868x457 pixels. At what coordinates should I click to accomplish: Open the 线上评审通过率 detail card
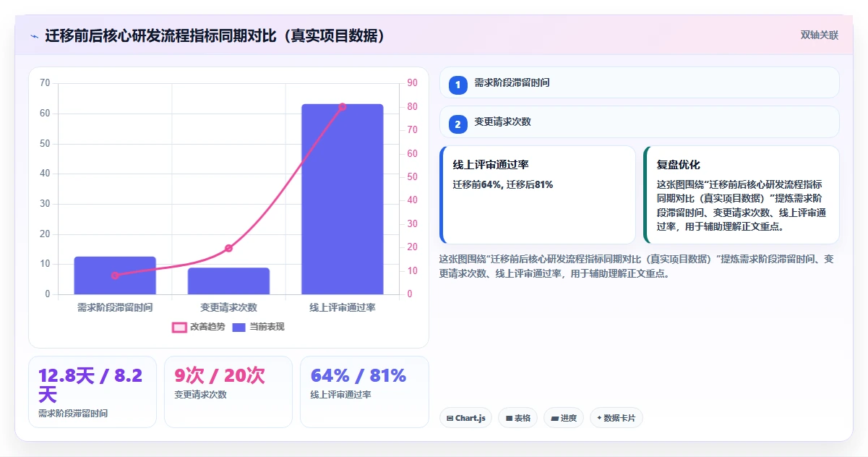(537, 195)
